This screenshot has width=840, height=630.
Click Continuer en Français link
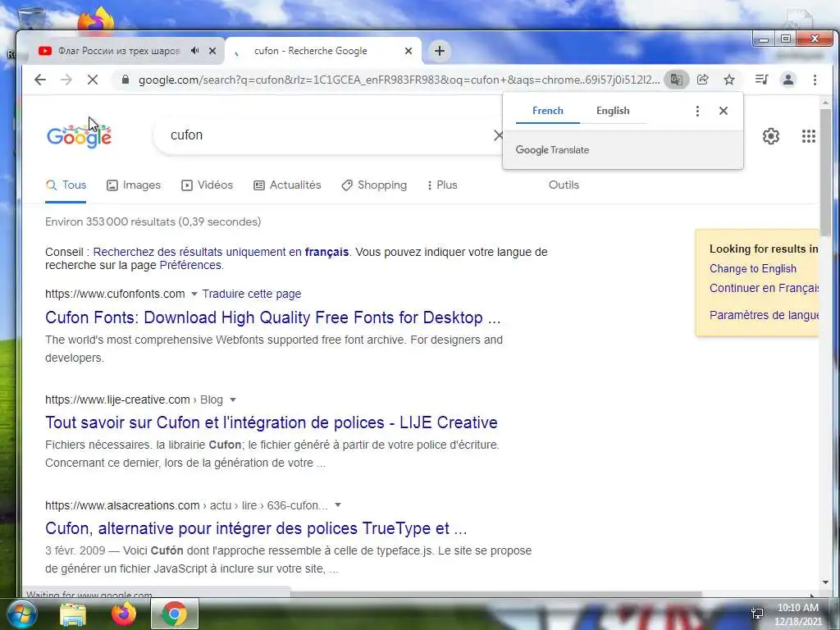[764, 288]
